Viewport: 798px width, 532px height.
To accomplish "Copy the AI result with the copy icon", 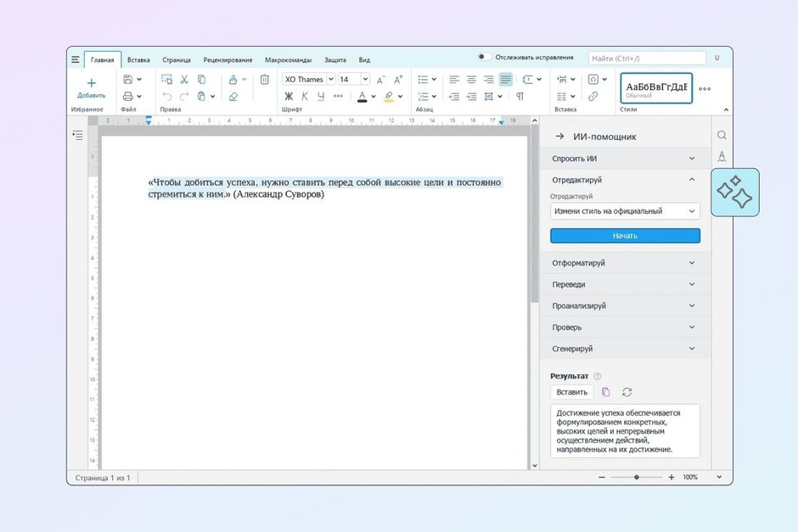I will pos(606,392).
